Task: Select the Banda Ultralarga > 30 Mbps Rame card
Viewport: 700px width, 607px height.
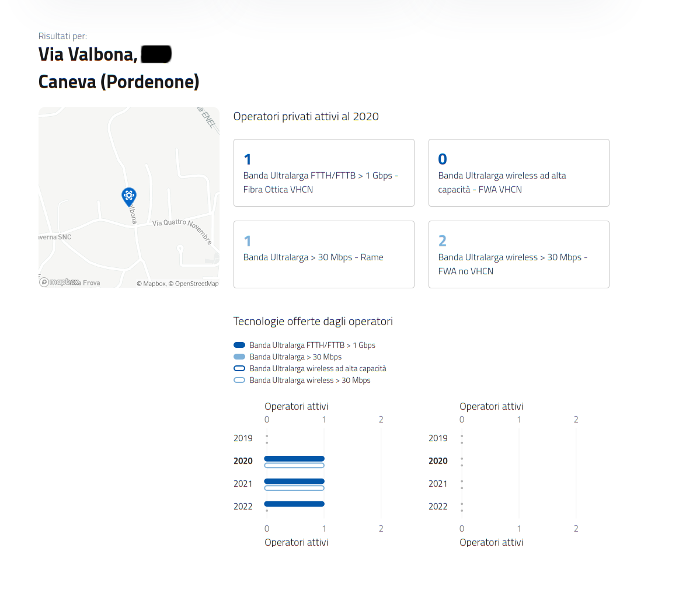Action: click(323, 254)
